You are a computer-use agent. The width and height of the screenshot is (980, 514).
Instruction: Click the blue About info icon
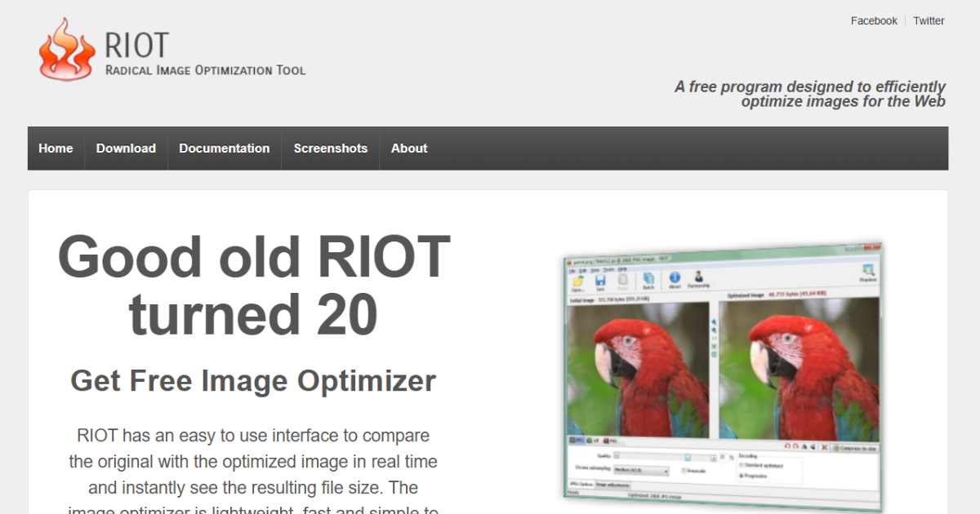pyautogui.click(x=675, y=278)
